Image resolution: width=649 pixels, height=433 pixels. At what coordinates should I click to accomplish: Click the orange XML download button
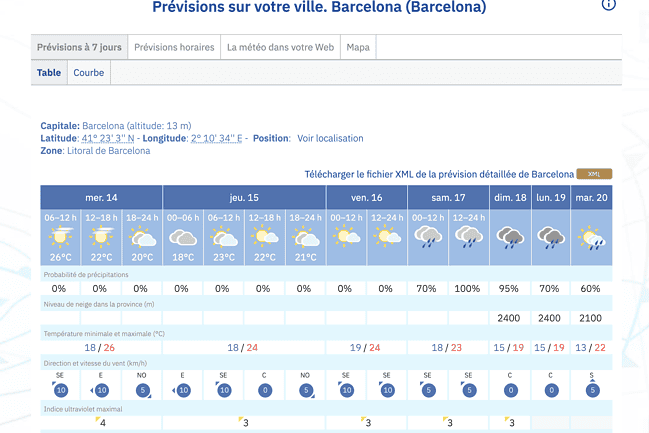pos(594,174)
